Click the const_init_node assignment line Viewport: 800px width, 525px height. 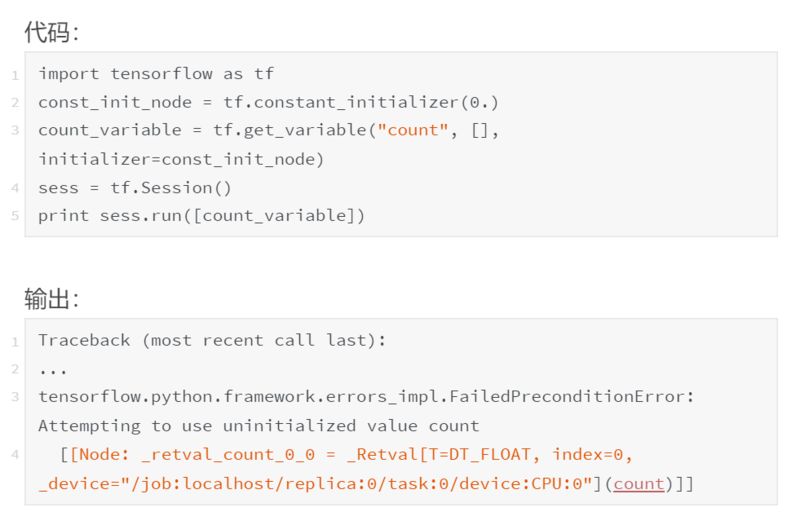268,102
